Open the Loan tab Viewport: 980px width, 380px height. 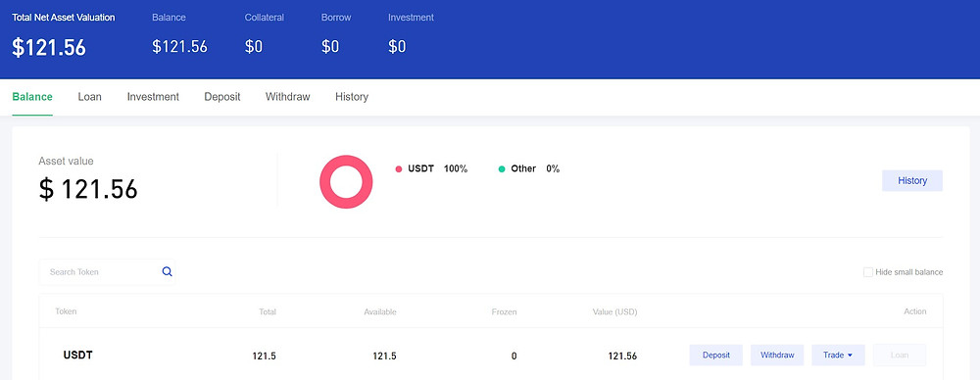[x=90, y=97]
